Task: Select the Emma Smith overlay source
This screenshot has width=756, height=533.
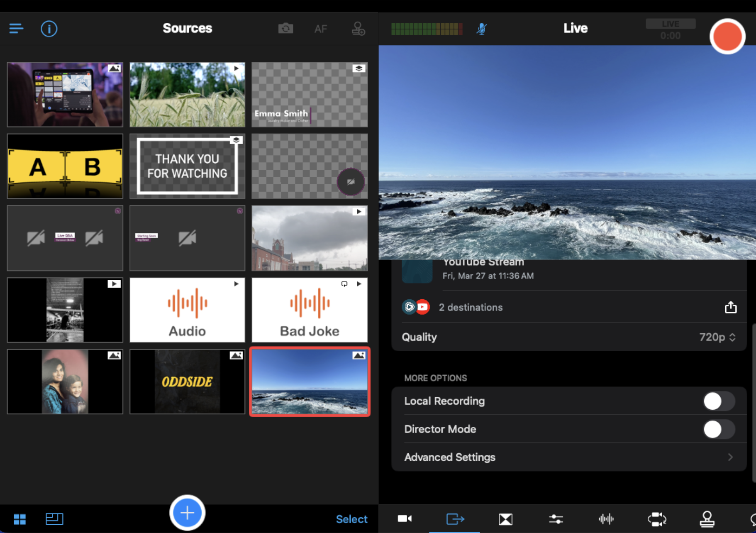Action: 310,95
